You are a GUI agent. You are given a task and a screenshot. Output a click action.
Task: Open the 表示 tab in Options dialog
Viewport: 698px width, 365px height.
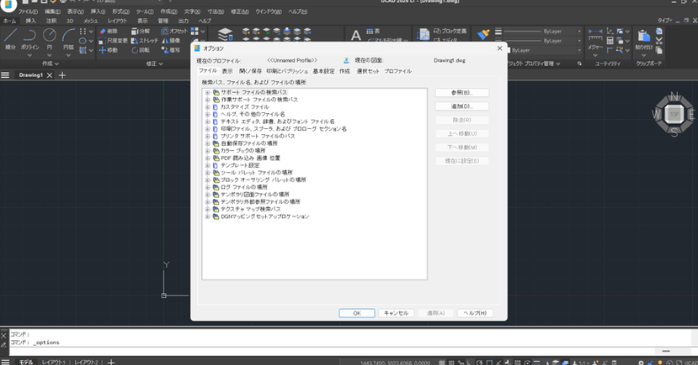227,71
